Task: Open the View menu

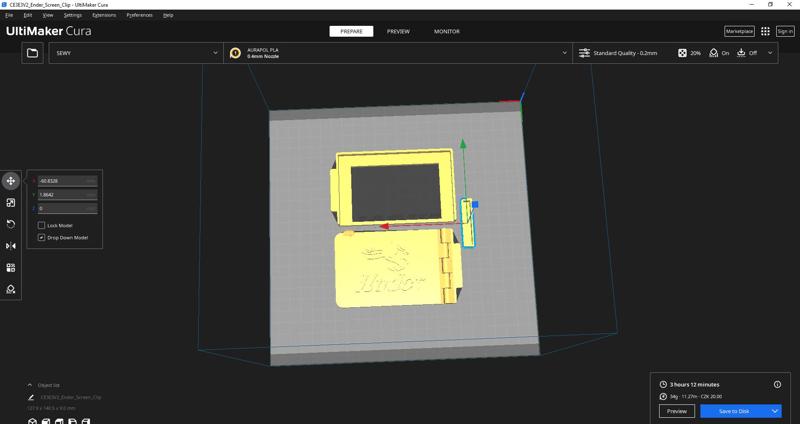Action: point(47,15)
